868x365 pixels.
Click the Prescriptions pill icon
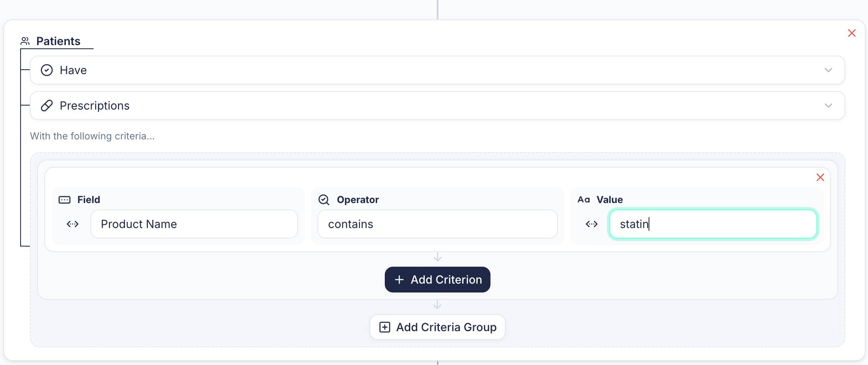[x=47, y=106]
